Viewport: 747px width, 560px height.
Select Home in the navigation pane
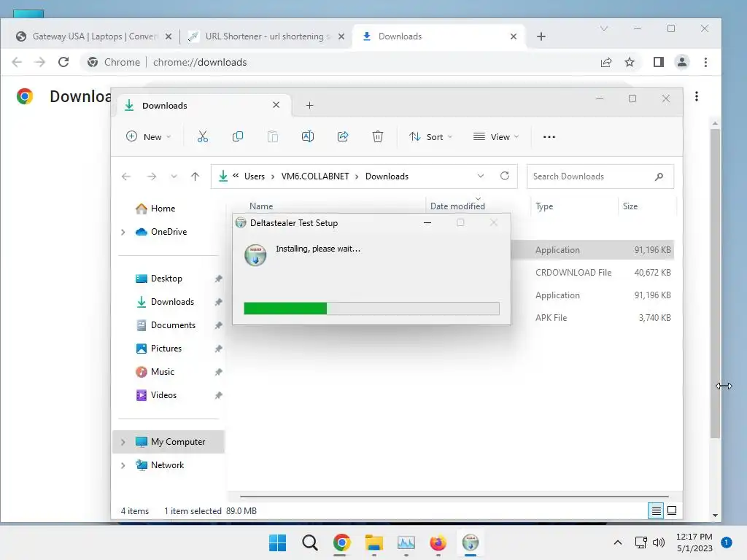(163, 209)
